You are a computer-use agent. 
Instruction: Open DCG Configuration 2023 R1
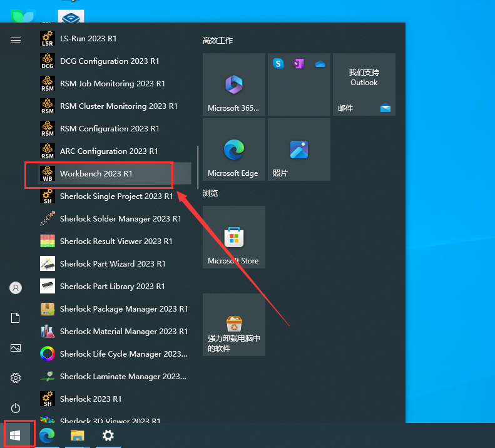point(109,61)
